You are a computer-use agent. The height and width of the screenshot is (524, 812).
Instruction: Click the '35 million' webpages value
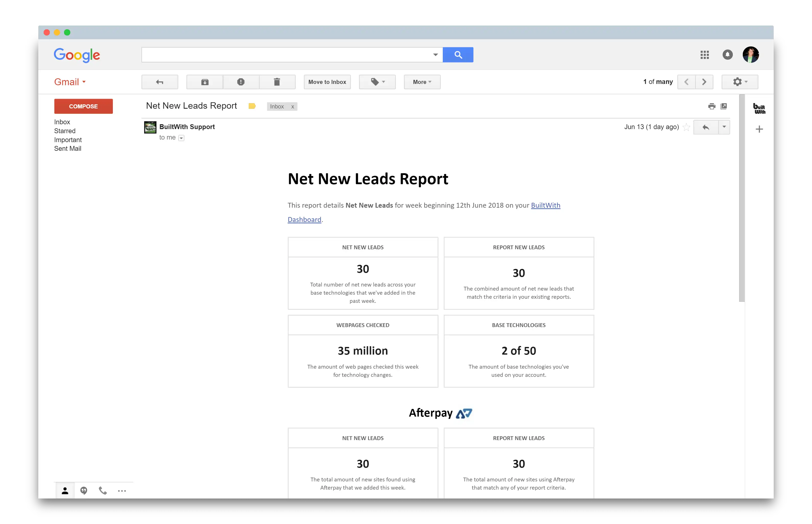[x=363, y=351]
